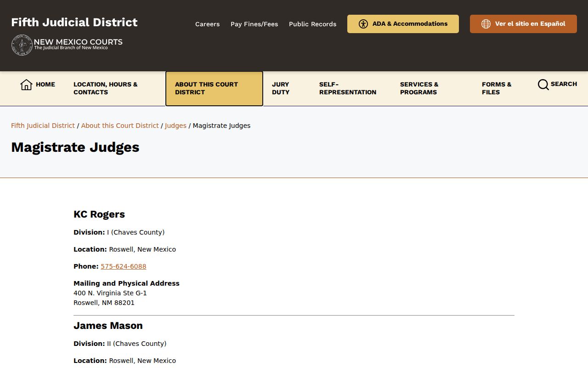The height and width of the screenshot is (368, 588).
Task: Visit the Public Records link
Action: [312, 24]
